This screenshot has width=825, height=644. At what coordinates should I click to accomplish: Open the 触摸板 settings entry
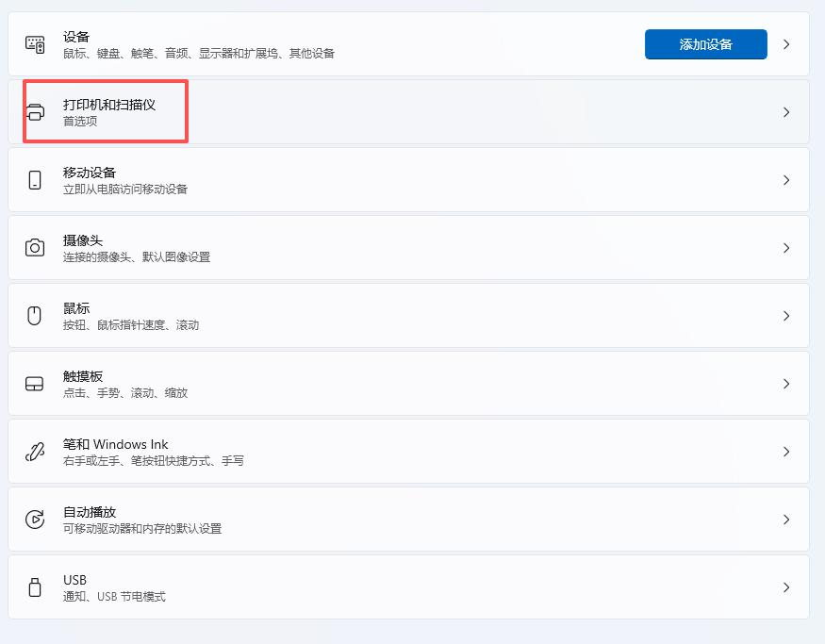408,384
